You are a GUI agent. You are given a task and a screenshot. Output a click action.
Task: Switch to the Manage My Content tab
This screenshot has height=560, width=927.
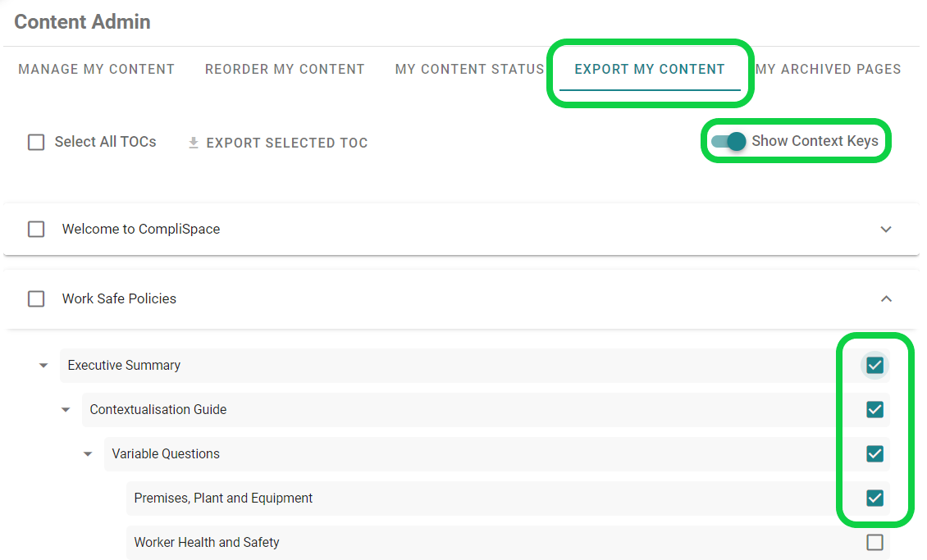pos(96,69)
